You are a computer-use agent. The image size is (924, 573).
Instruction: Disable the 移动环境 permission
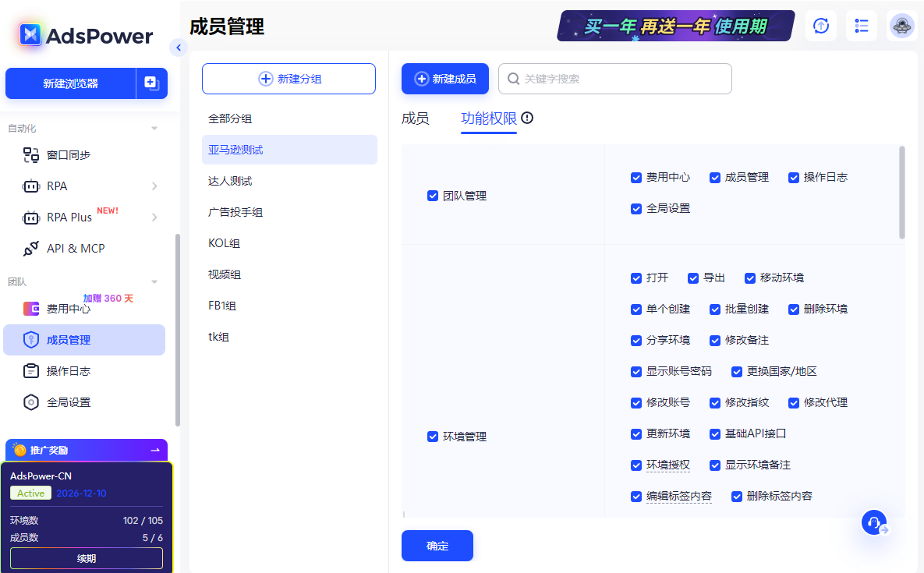[x=749, y=278]
